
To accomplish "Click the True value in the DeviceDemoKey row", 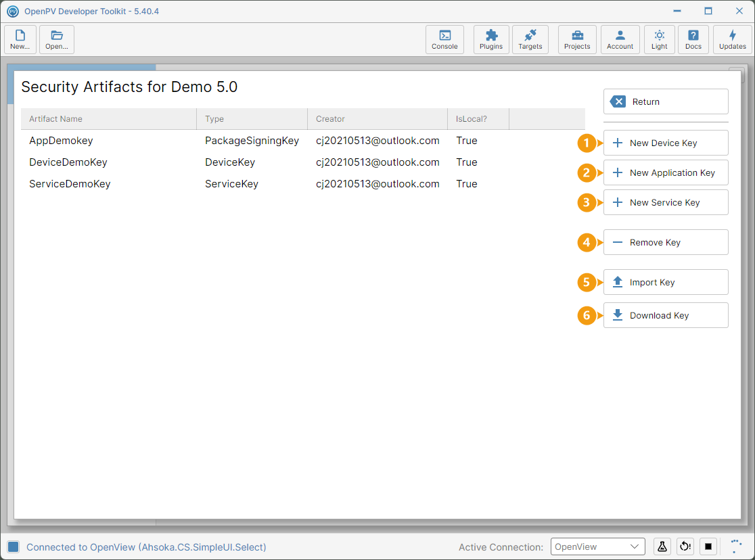I will [467, 162].
